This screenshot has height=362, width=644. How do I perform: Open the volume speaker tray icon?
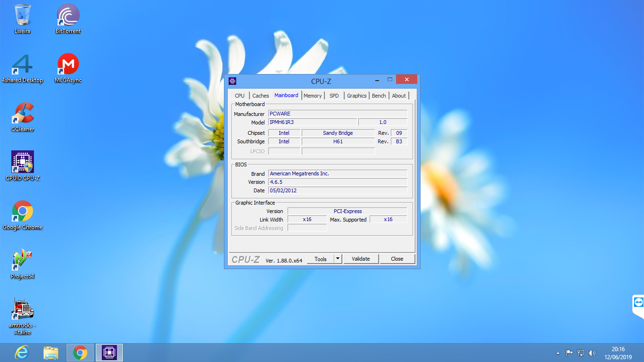[x=592, y=353]
